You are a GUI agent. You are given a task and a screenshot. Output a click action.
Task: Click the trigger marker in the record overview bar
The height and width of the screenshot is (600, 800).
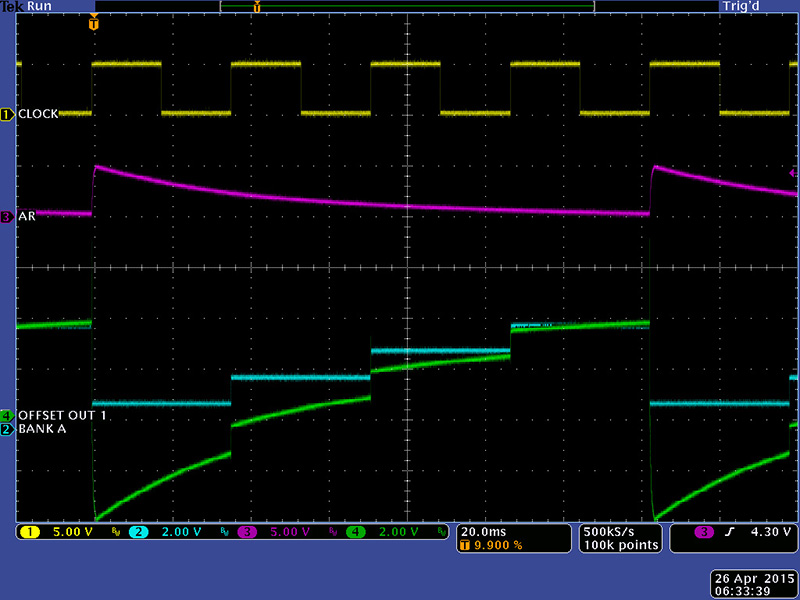coord(257,7)
